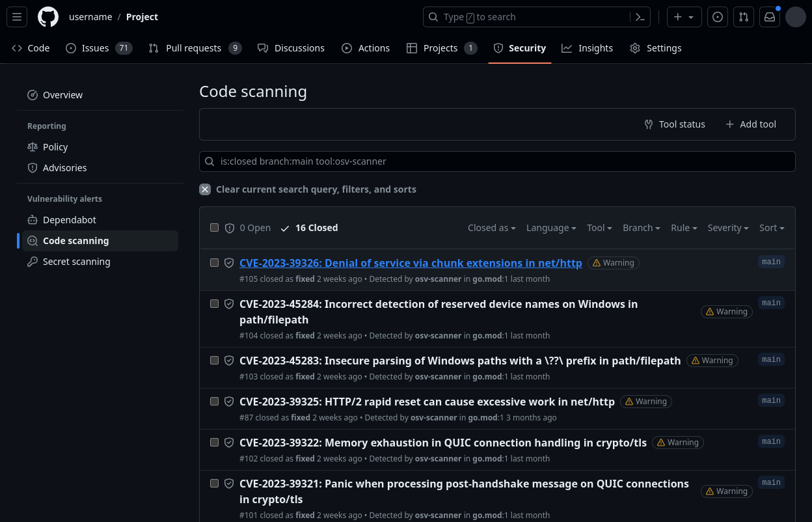Click the Overview meter icon
Screen dimensions: 812x522
[33, 95]
